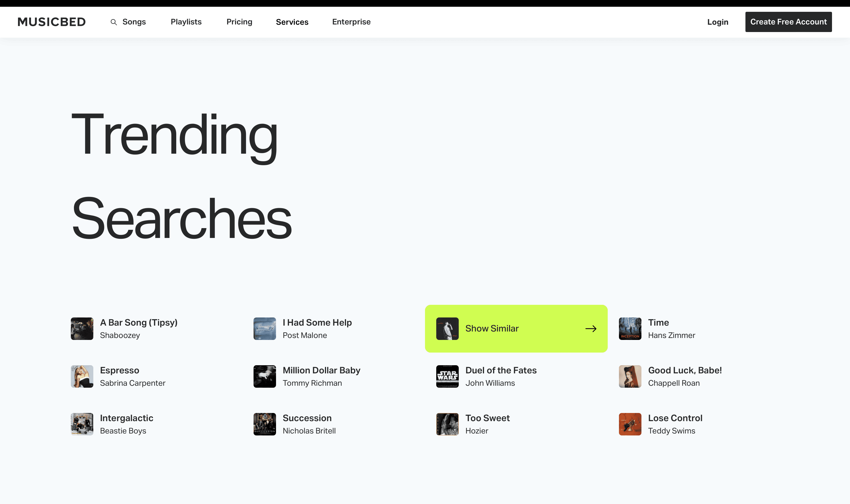Click the Intergalactic album thumbnail
The image size is (850, 504).
(x=82, y=424)
